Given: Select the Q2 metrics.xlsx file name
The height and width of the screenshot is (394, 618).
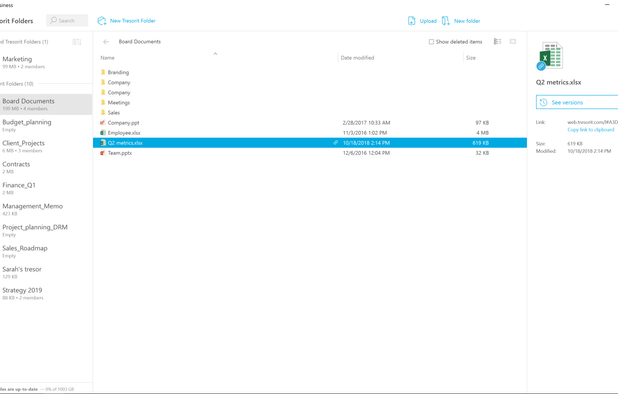Looking at the screenshot, I should pos(125,143).
